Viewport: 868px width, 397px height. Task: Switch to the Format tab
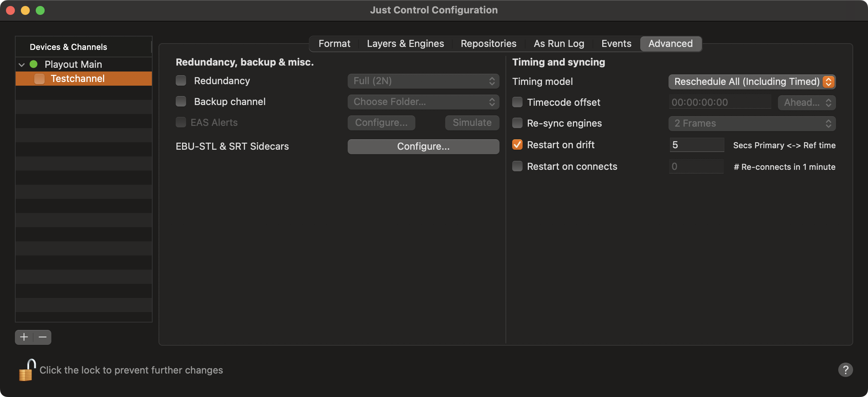[x=334, y=44]
